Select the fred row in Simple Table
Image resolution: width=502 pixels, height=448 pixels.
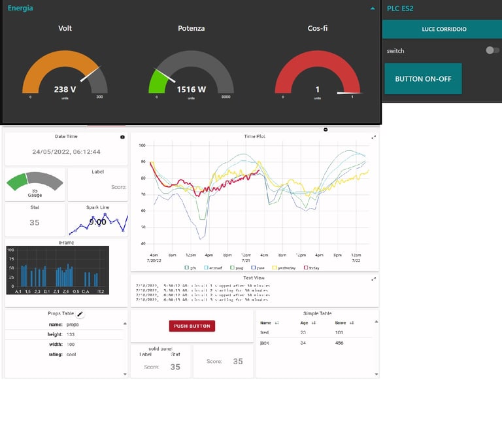pyautogui.click(x=315, y=332)
